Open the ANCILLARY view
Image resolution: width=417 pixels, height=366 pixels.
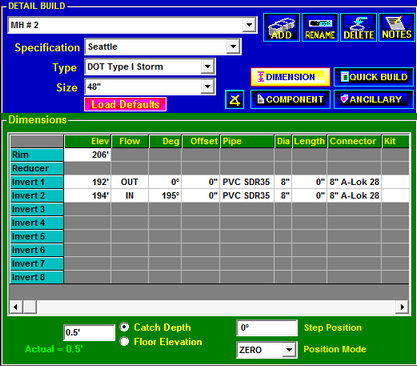374,99
